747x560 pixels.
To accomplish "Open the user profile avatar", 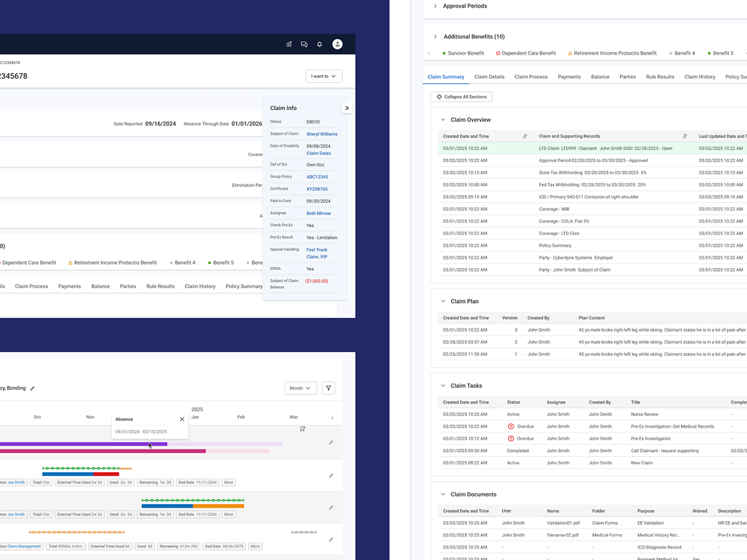I will click(338, 44).
